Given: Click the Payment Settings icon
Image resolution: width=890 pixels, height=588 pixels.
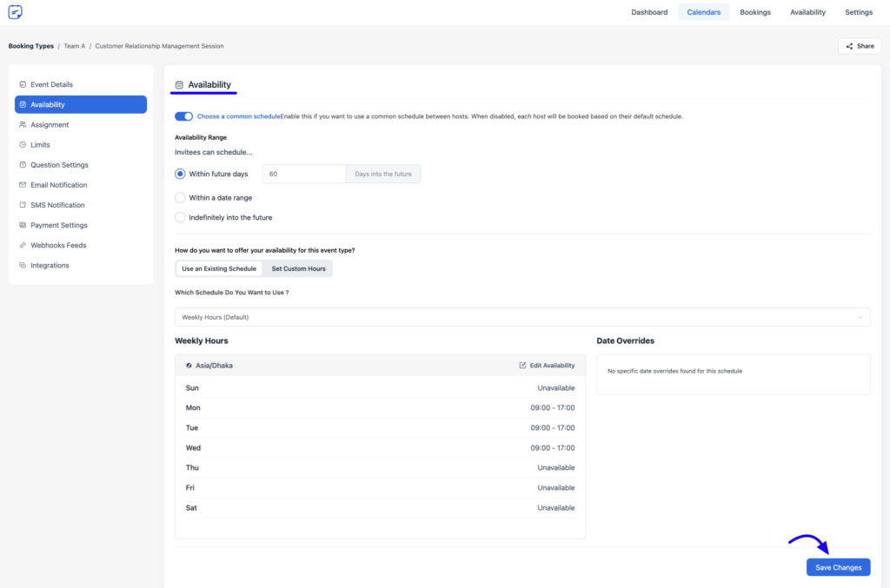Looking at the screenshot, I should coord(23,225).
